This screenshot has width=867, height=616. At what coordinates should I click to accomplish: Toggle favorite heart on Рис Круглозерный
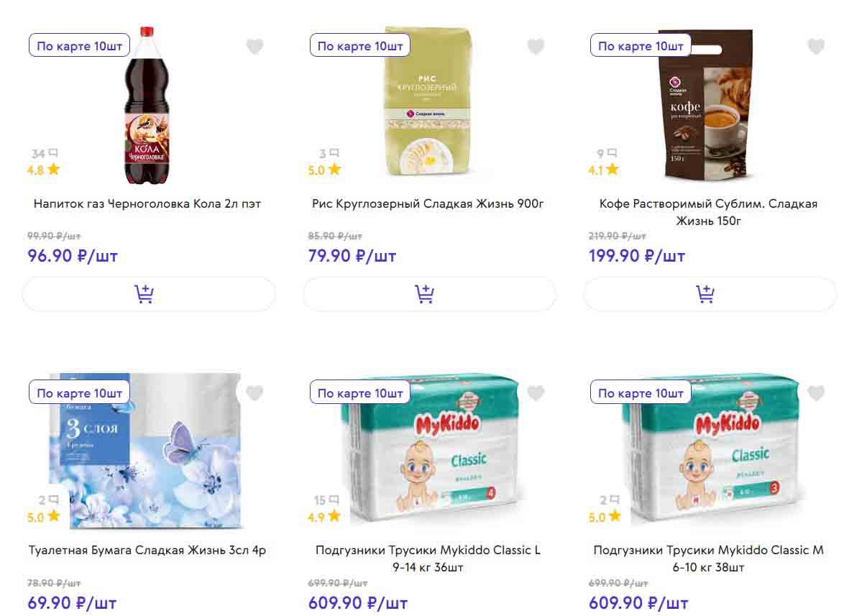click(536, 47)
